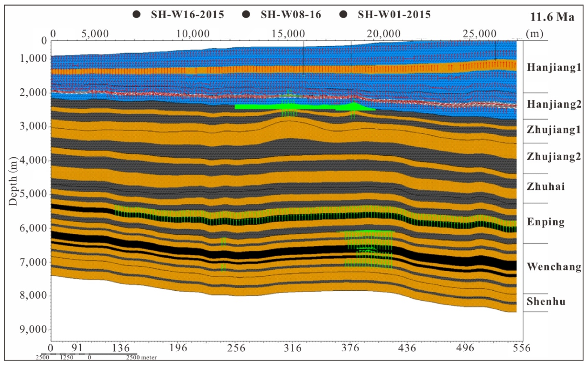This screenshot has height=365, width=588.
Task: Click the 15,000 distance axis tick
Action: (289, 34)
